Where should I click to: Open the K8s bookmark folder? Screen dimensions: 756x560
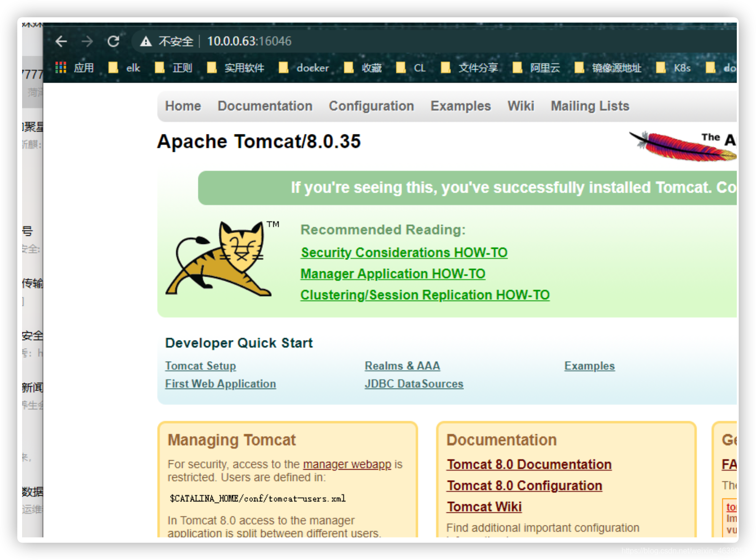[x=673, y=68]
